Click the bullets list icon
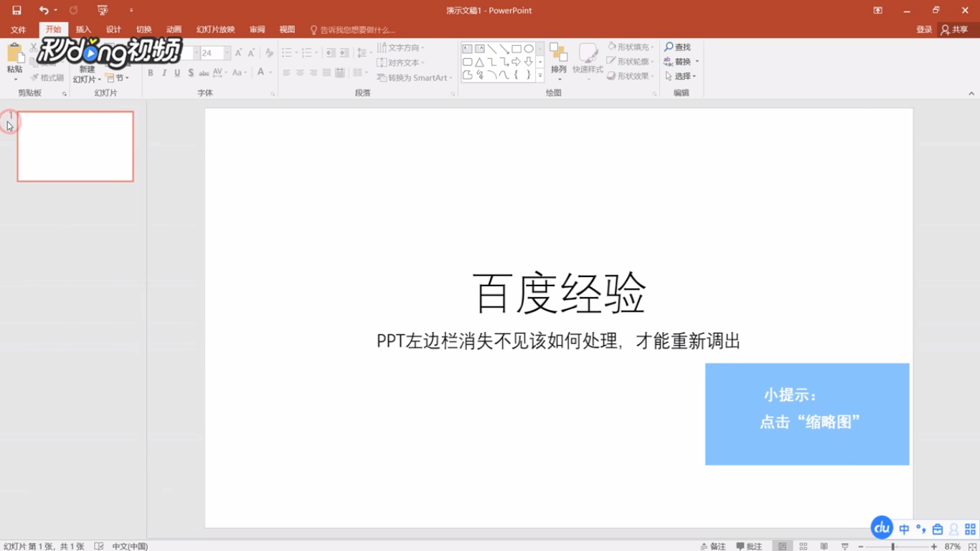The width and height of the screenshot is (980, 551). coord(286,53)
